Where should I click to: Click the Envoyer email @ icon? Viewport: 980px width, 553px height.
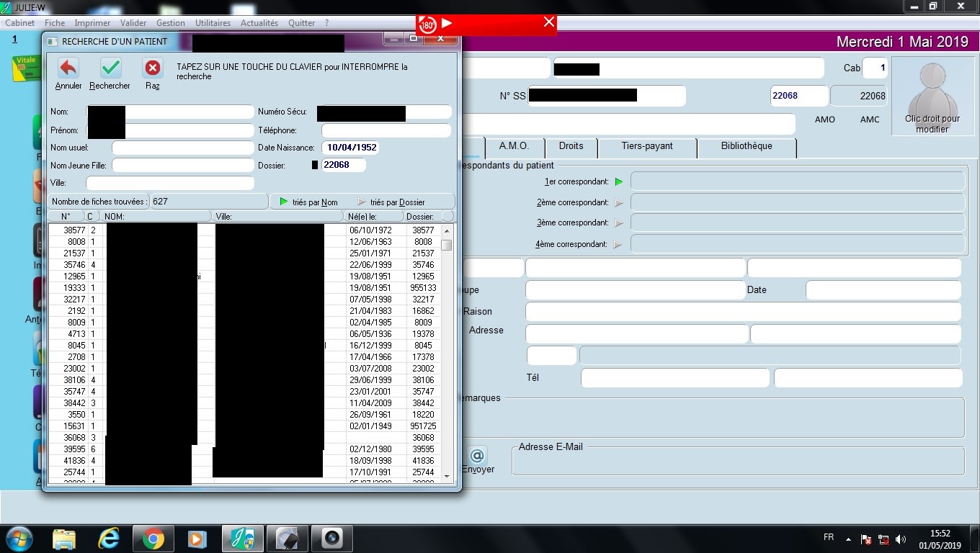[x=477, y=456]
